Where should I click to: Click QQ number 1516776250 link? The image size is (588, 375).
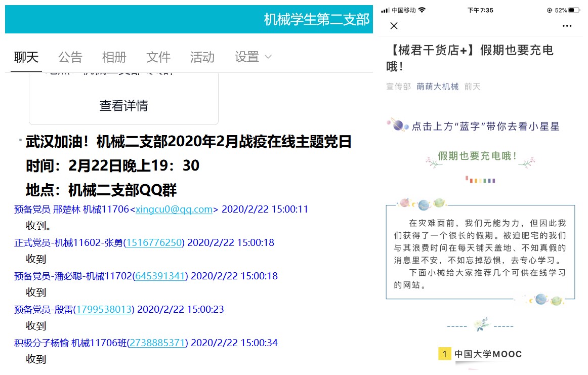point(154,243)
